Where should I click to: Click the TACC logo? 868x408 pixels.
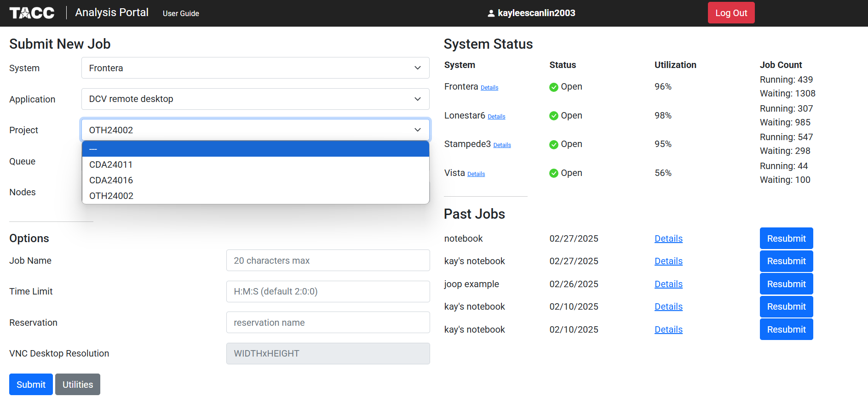32,13
